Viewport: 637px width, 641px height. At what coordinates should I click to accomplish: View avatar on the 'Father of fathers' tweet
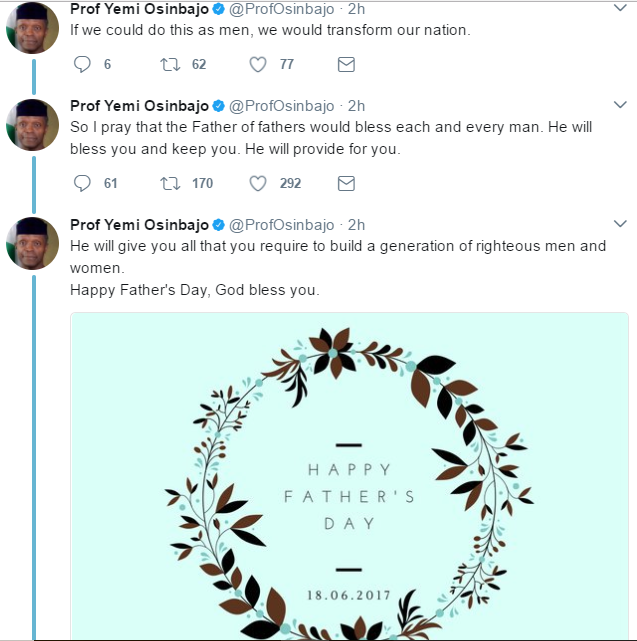pyautogui.click(x=33, y=125)
